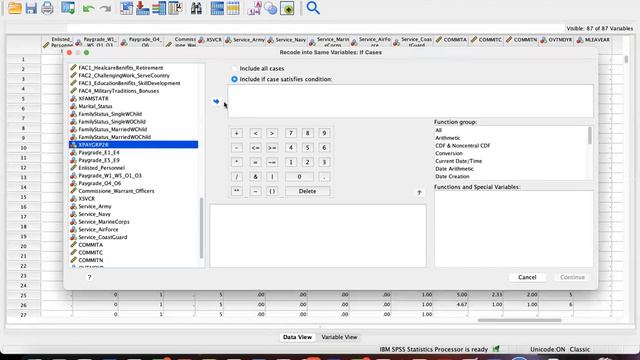
Task: Open Find with the binoculars icon
Action: [196, 8]
